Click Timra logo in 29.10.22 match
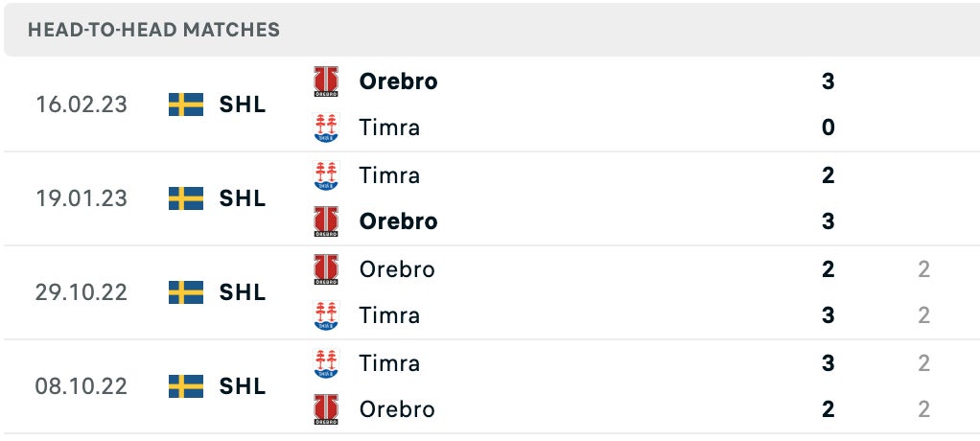 (x=326, y=315)
